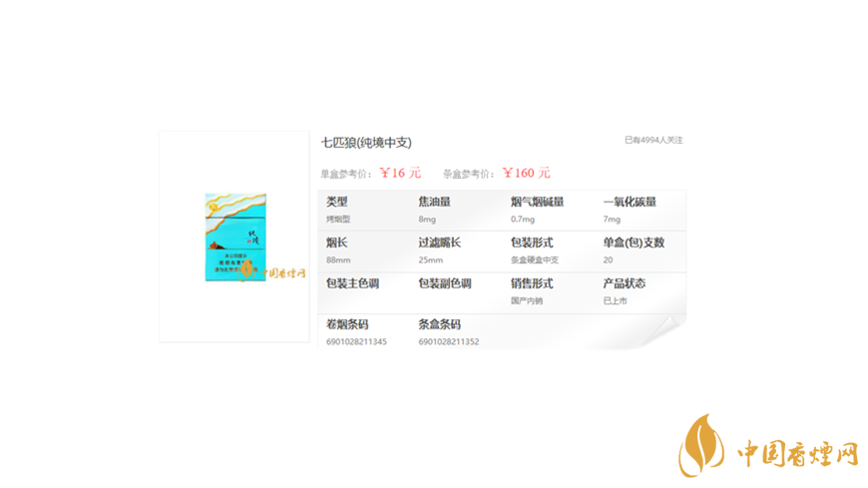Click the 条盒条码 number 6901028211352
Viewport: 868px width, 488px height.
(x=448, y=342)
